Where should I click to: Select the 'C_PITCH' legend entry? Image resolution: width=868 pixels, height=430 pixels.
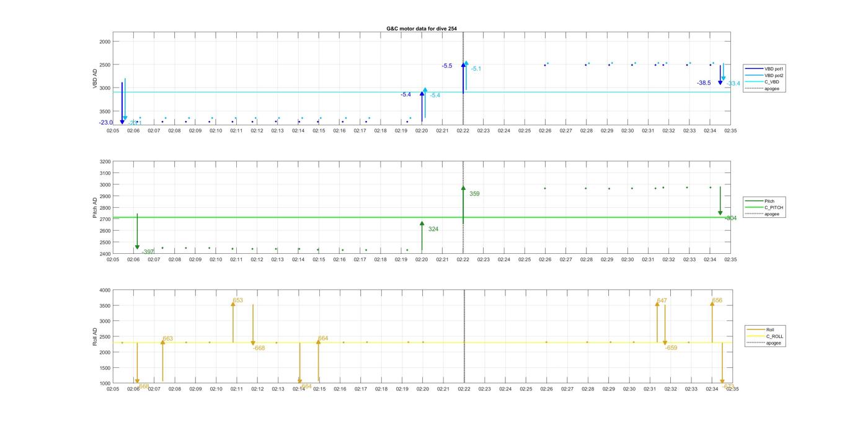(764, 208)
